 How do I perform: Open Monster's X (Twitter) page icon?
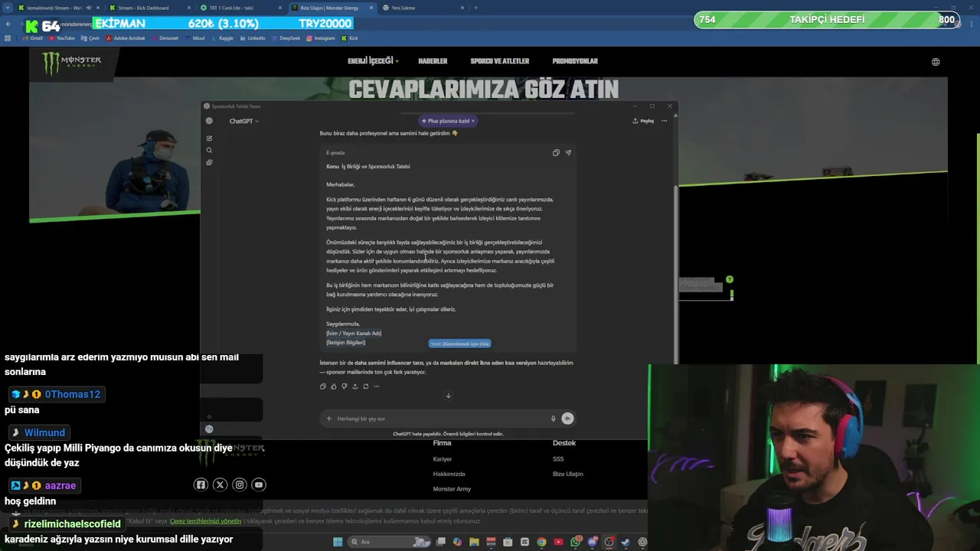coord(220,484)
